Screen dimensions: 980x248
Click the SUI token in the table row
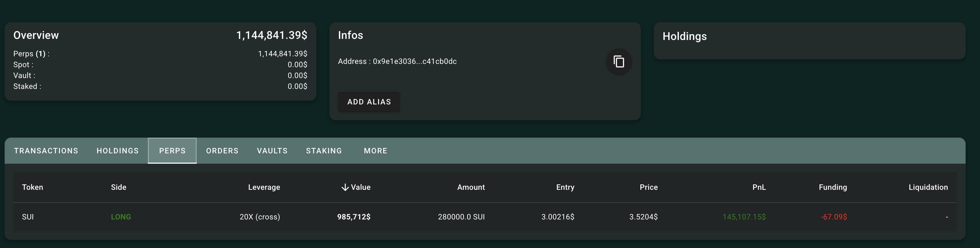[x=28, y=217]
